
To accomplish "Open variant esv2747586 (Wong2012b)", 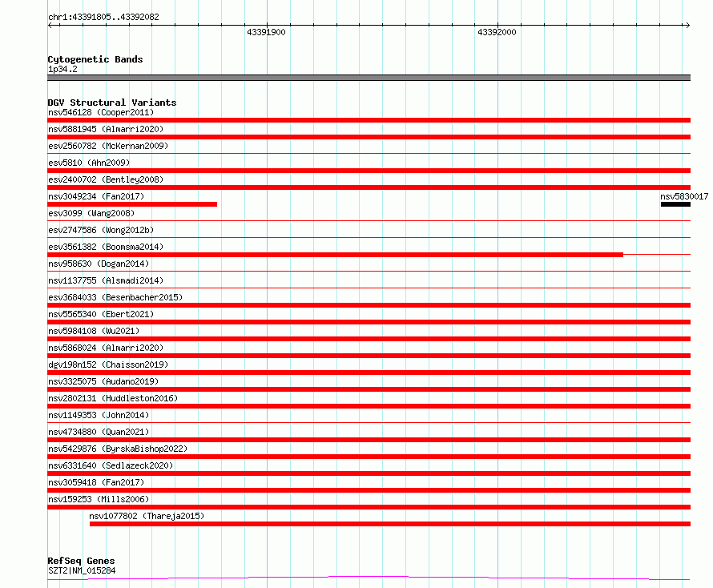I will [x=101, y=230].
